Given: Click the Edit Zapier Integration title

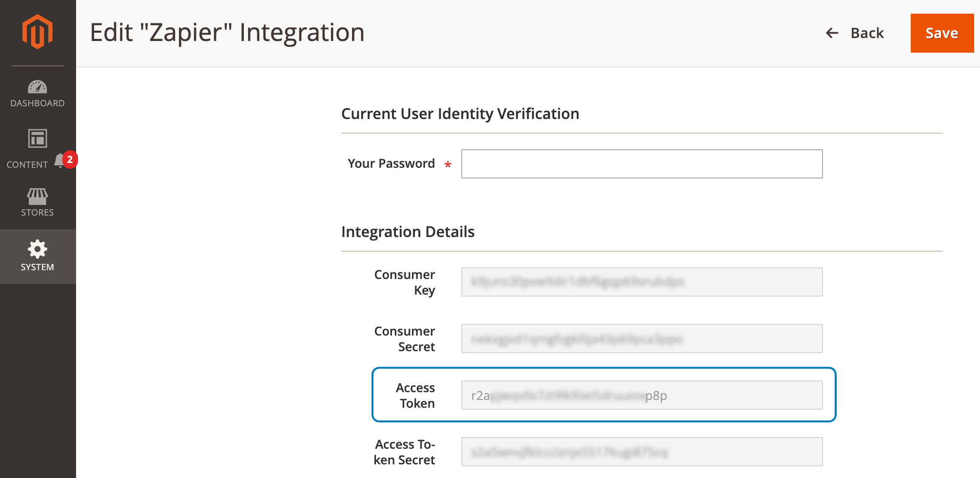Looking at the screenshot, I should click(228, 32).
